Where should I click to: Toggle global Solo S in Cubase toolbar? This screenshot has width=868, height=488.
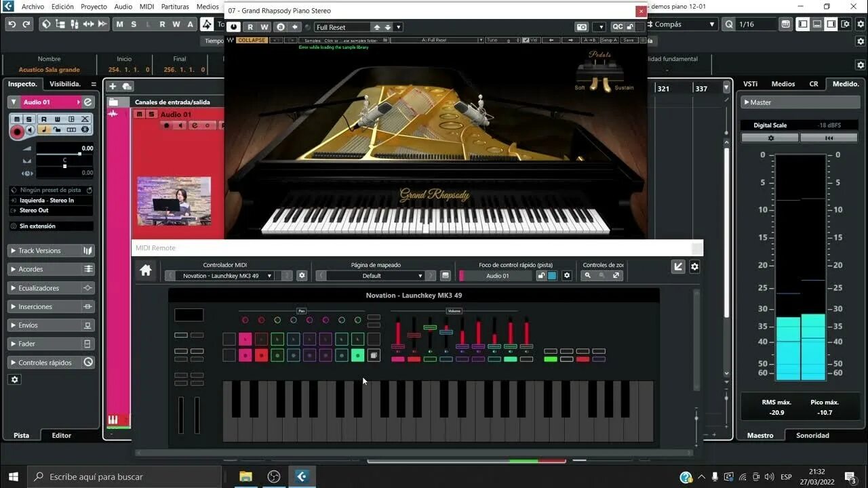coord(134,24)
